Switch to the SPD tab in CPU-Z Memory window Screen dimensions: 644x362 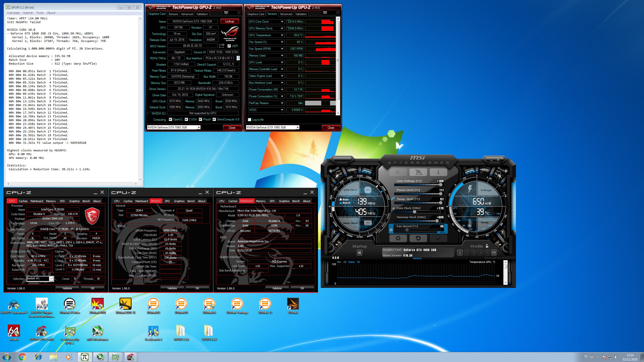point(167,201)
